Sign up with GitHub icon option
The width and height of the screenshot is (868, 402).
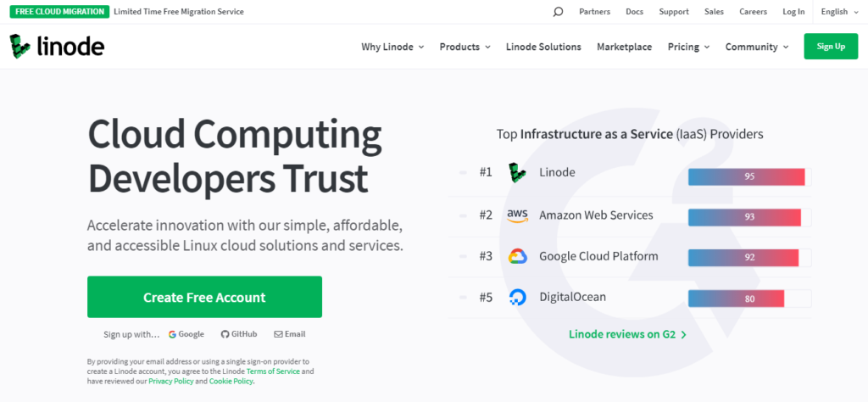tap(239, 334)
